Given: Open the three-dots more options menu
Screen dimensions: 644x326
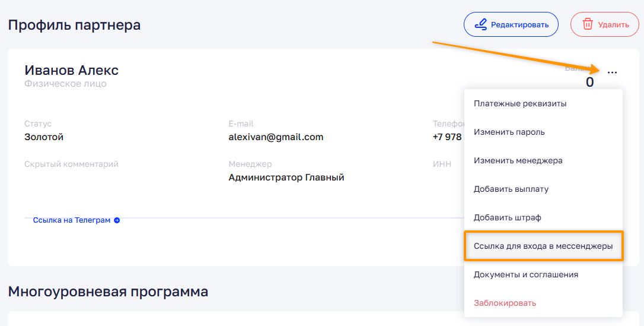Looking at the screenshot, I should (x=612, y=72).
